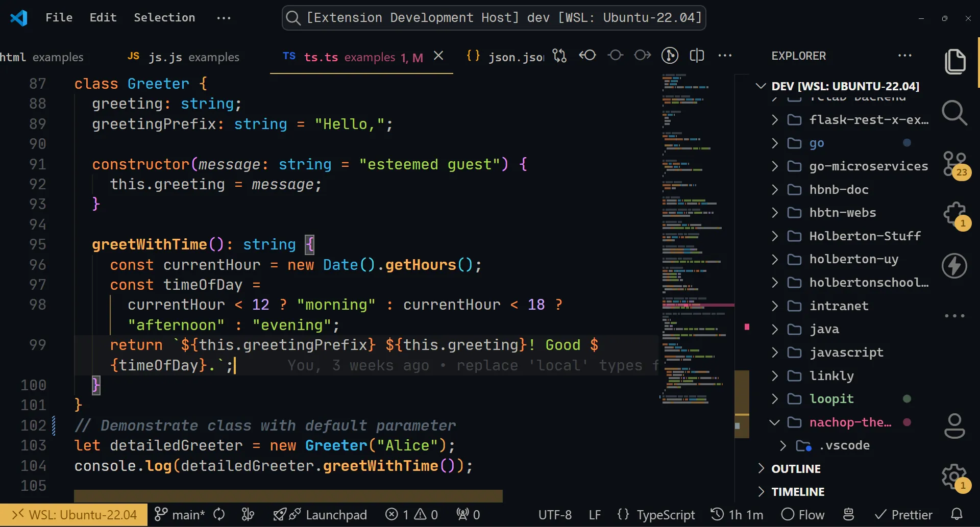Change end of line sequence LF

point(595,515)
